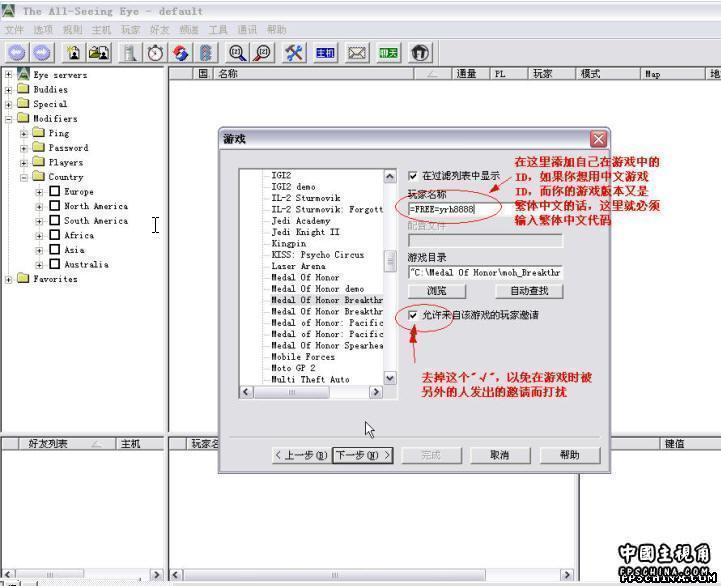Viewport: 721px width, 586px height.
Task: Click the envelope message toolbar icon
Action: [x=357, y=53]
